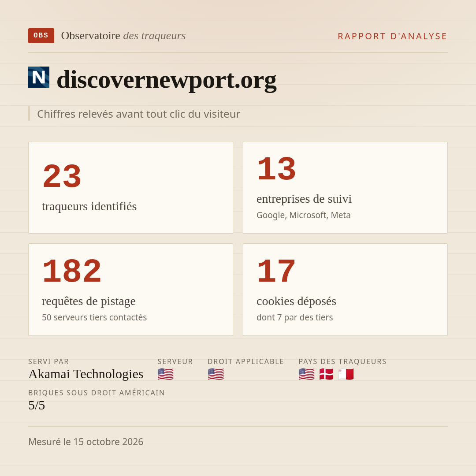Click the dont 7 par des tiers line
The image size is (476, 476).
click(x=295, y=317)
